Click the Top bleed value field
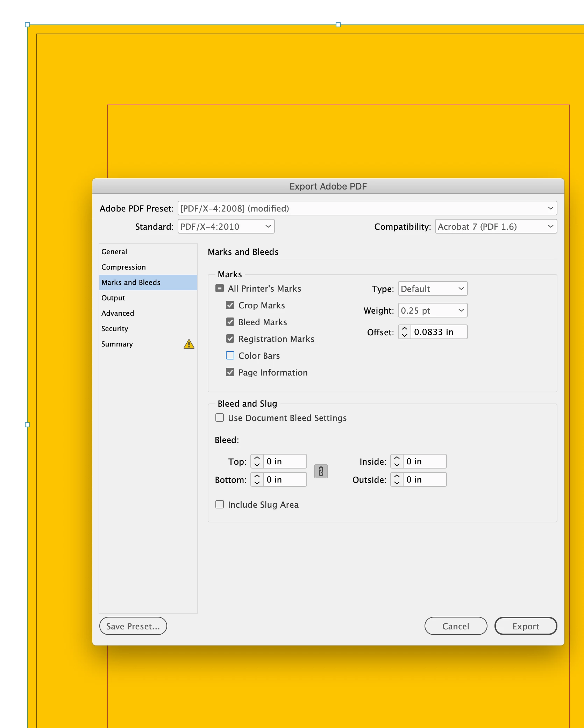This screenshot has height=728, width=584. (x=285, y=461)
